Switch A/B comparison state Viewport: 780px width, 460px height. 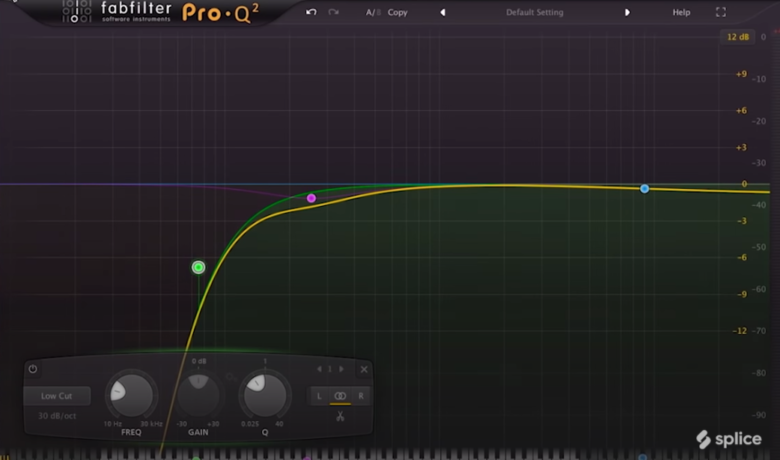tap(373, 12)
